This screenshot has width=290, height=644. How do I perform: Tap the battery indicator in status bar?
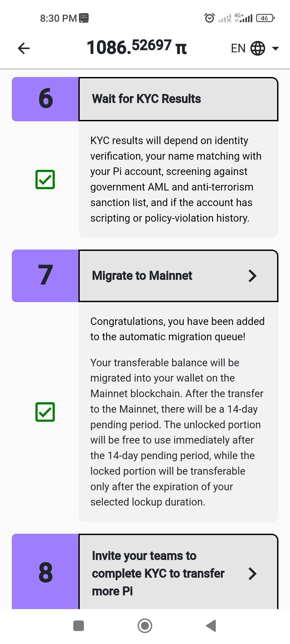tap(265, 18)
